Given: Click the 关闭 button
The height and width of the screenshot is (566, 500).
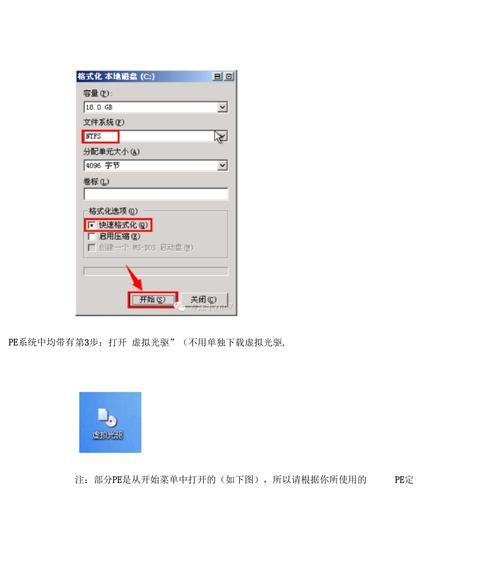Looking at the screenshot, I should coord(204,300).
